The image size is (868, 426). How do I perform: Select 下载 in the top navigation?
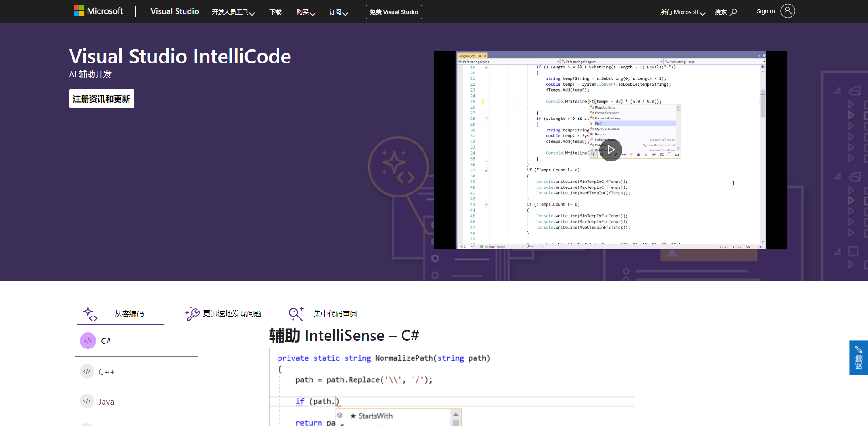pyautogui.click(x=275, y=11)
